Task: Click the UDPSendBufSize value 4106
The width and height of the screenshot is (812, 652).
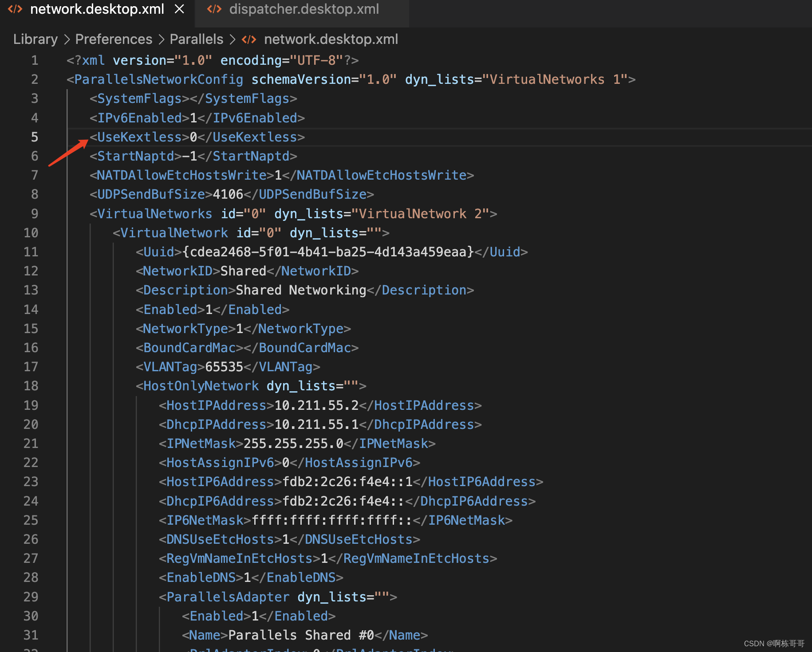Action: click(x=228, y=194)
